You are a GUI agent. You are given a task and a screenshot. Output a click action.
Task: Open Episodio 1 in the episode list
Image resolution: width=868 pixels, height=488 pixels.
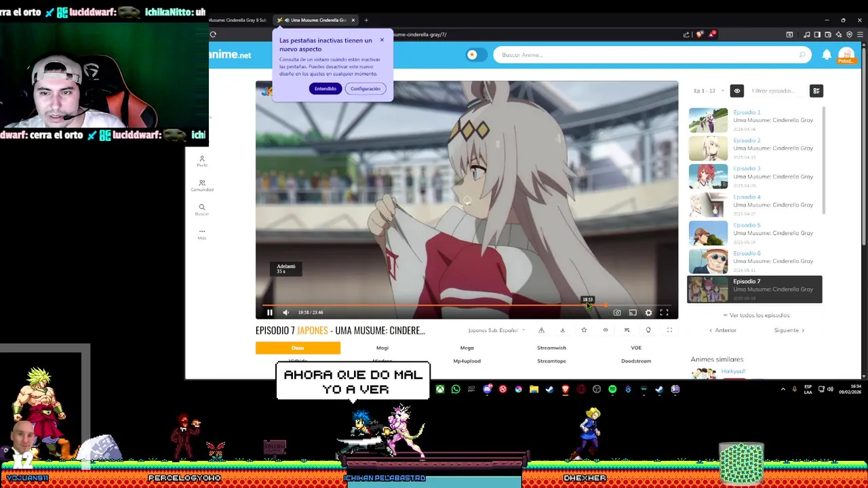755,120
